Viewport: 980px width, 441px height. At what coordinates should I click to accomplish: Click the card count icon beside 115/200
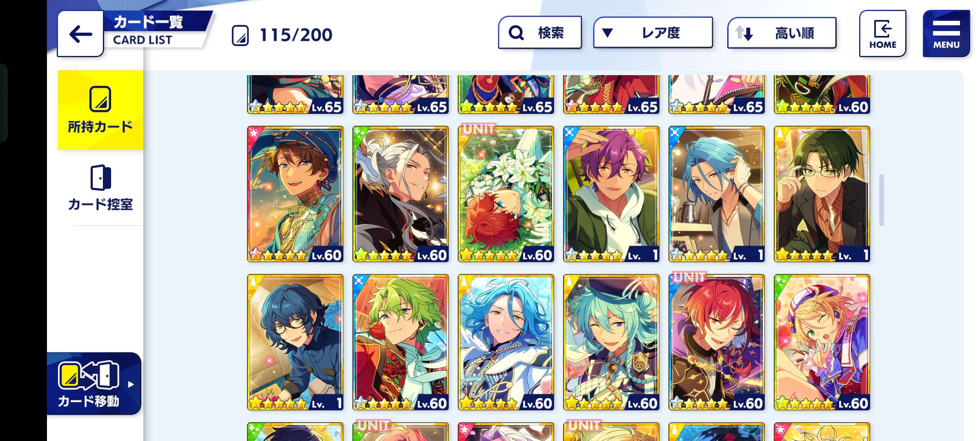click(x=240, y=35)
